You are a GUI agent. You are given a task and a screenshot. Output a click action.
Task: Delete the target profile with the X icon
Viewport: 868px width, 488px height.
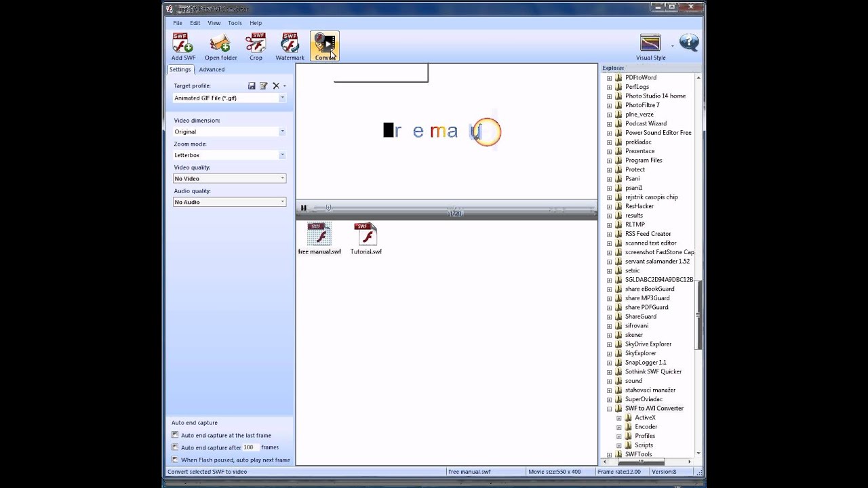tap(276, 86)
